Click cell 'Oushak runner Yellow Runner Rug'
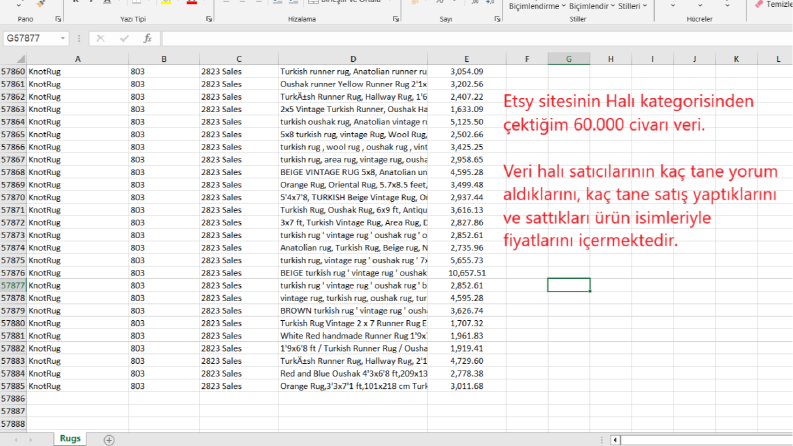This screenshot has width=793, height=446. 353,84
